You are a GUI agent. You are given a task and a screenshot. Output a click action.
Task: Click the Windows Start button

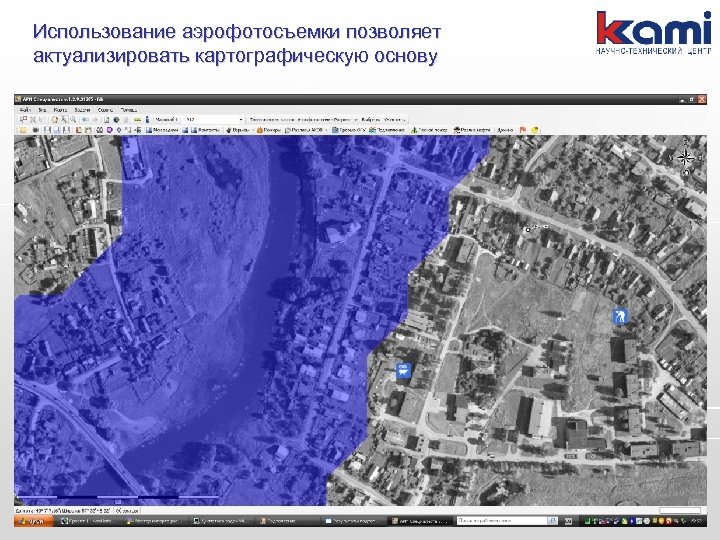point(34,521)
